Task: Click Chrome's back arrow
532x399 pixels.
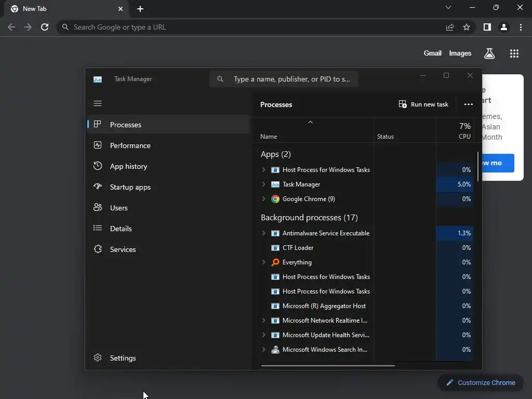Action: (11, 27)
